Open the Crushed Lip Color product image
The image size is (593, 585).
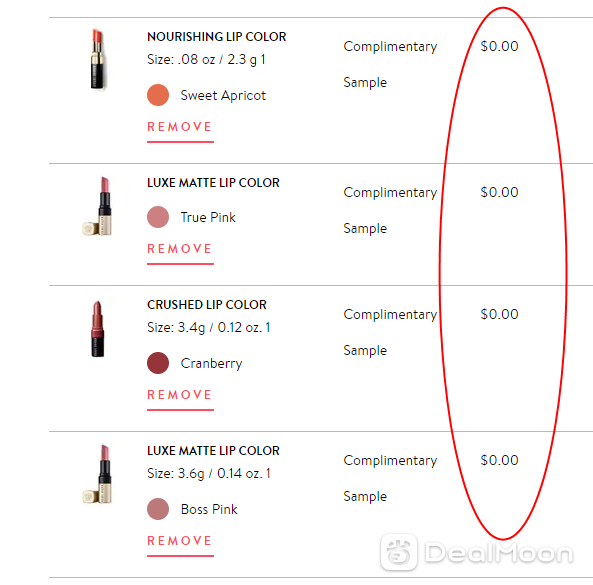(x=98, y=329)
